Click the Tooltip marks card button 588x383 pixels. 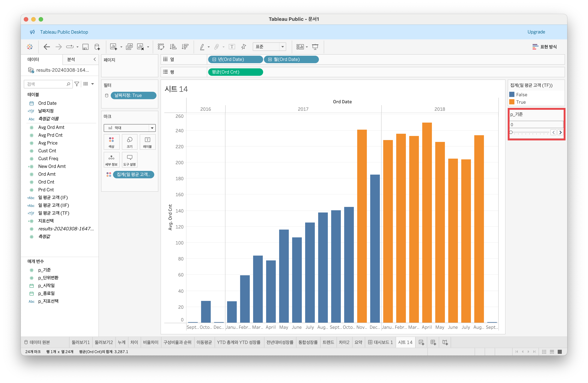coord(130,160)
